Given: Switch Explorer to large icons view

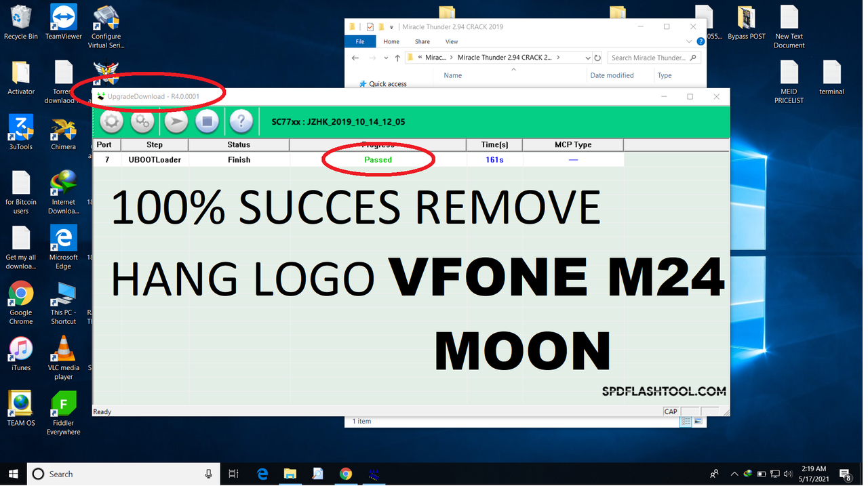Looking at the screenshot, I should pos(698,422).
